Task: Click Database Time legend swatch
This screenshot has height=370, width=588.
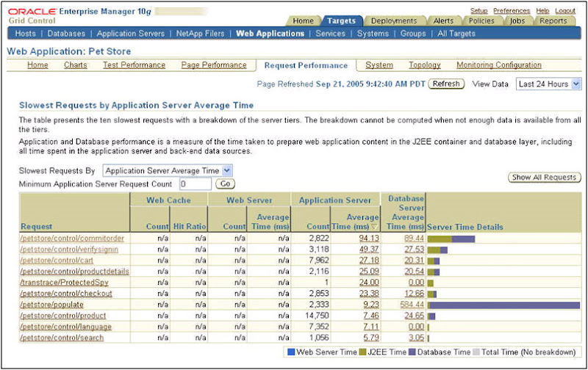Action: pyautogui.click(x=412, y=352)
